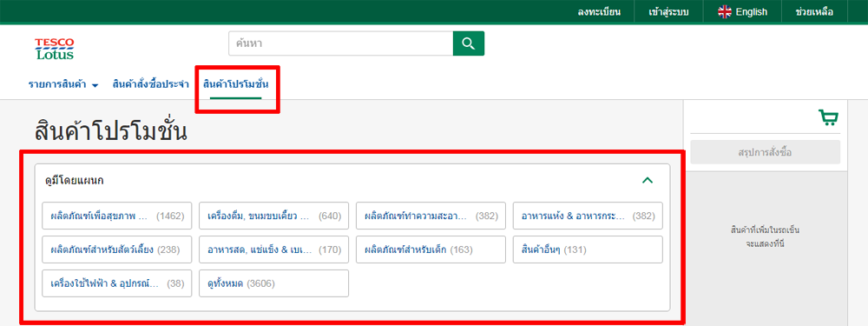
Task: Choose ผลิตภัณฑ์สำหรับสัตว์เลี้ยง category (238)
Action: [117, 249]
